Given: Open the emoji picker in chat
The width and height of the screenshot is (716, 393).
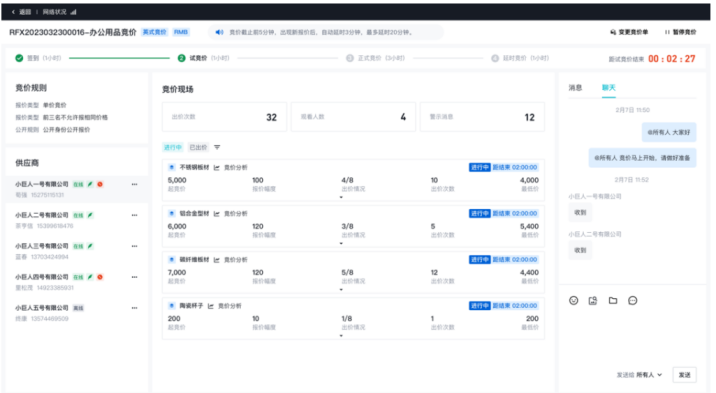Looking at the screenshot, I should (x=574, y=300).
